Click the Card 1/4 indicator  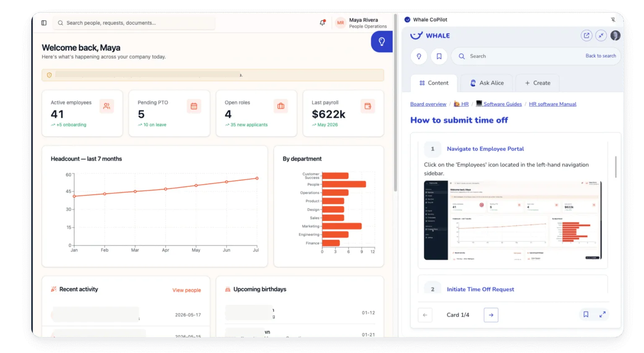[x=458, y=315]
